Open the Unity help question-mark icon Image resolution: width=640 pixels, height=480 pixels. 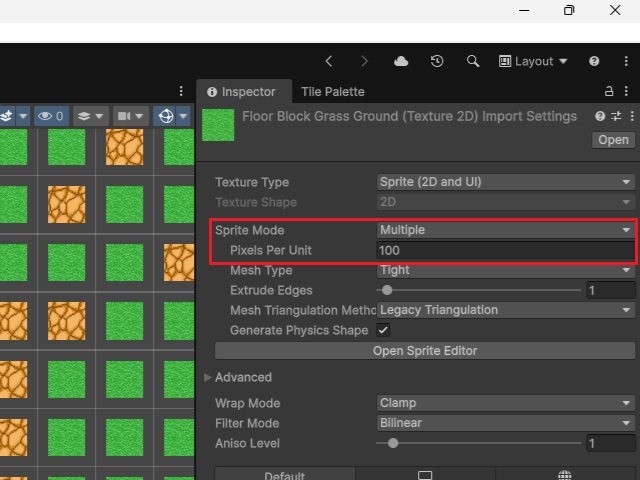[x=594, y=61]
